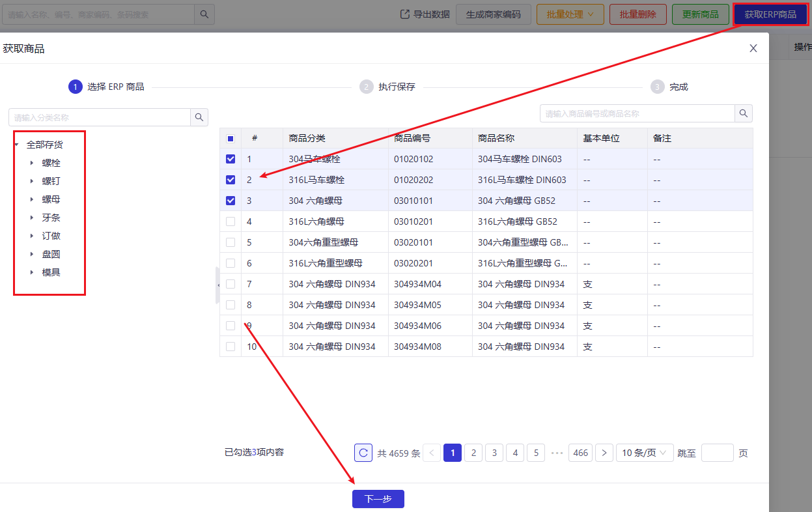Click the category name search icon
This screenshot has height=512, width=812.
pos(199,117)
